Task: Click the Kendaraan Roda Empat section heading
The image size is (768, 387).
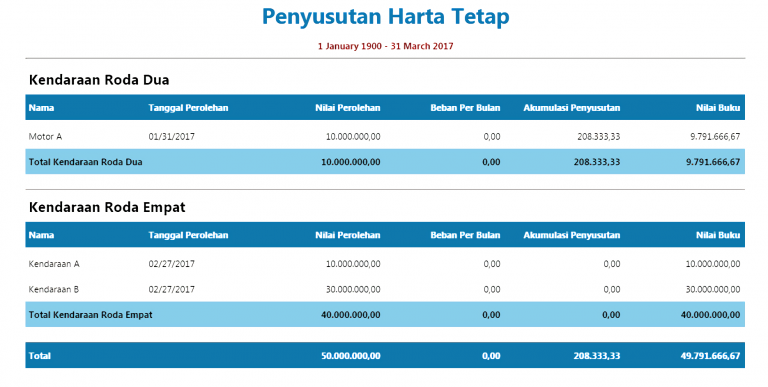Action: [107, 207]
